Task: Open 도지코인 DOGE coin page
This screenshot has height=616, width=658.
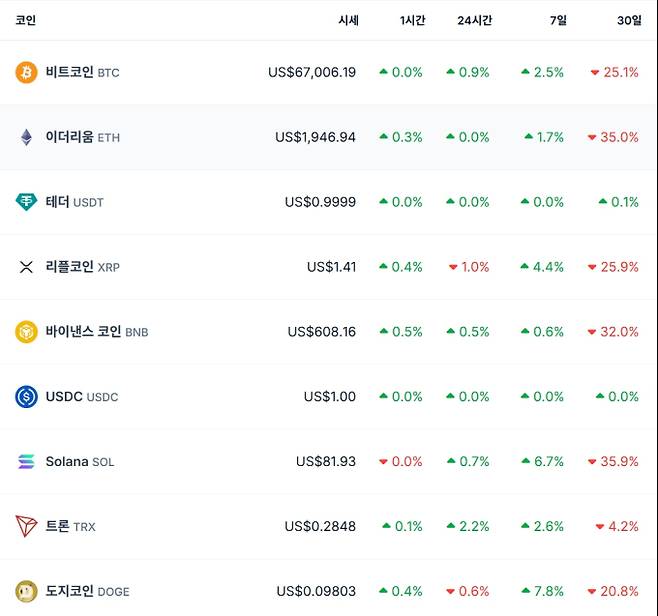Action: pyautogui.click(x=87, y=591)
